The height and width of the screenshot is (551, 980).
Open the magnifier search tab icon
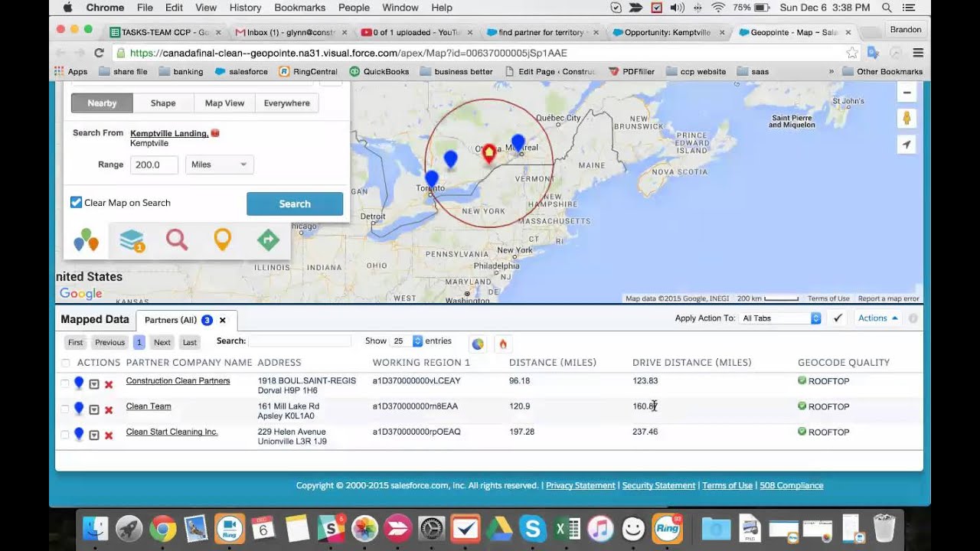(x=177, y=240)
